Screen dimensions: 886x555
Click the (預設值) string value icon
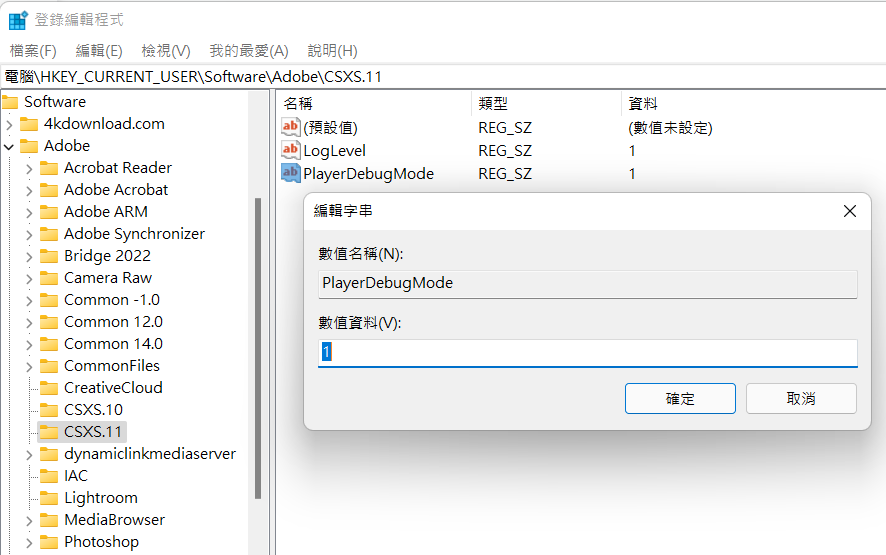[290, 127]
